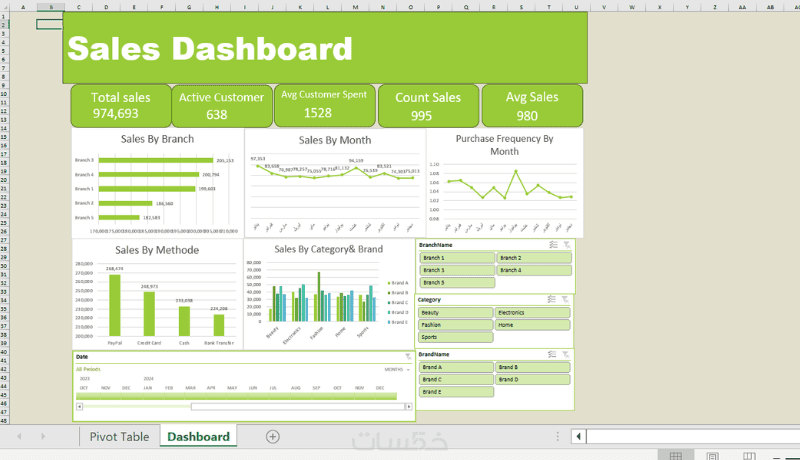The width and height of the screenshot is (800, 460).
Task: Click the PayPal column in Methode chart
Action: pos(115,305)
